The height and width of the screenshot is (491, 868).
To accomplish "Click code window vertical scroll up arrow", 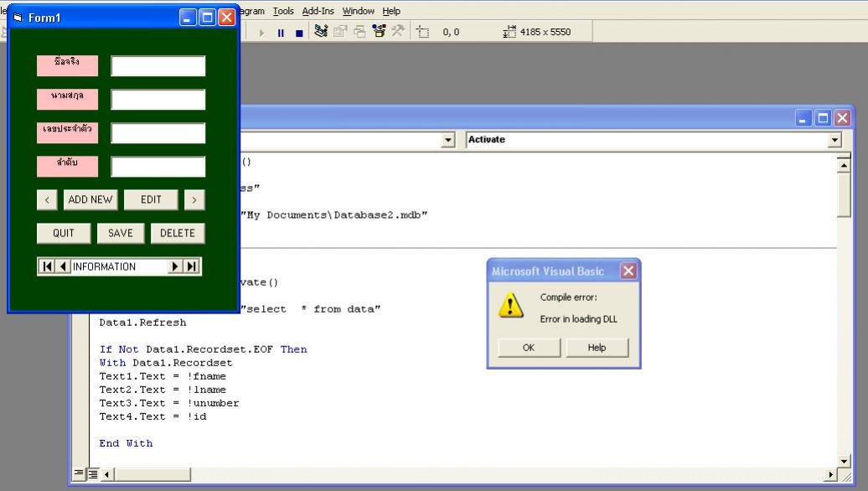I will (x=844, y=165).
